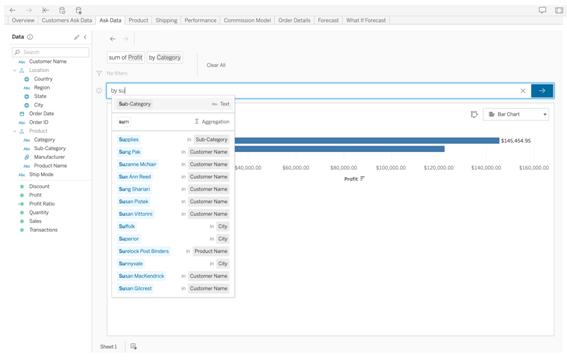Open the Overview tab
567x361 pixels.
pos(23,20)
